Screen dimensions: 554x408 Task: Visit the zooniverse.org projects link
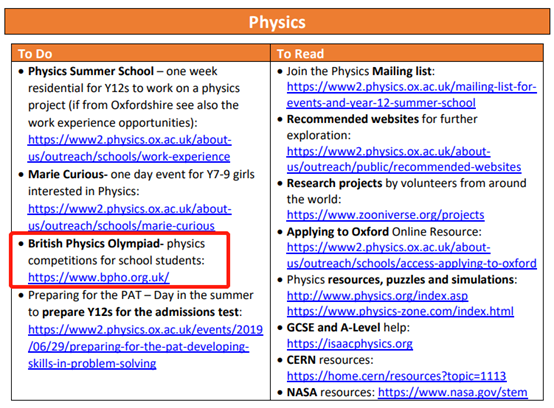pos(385,215)
